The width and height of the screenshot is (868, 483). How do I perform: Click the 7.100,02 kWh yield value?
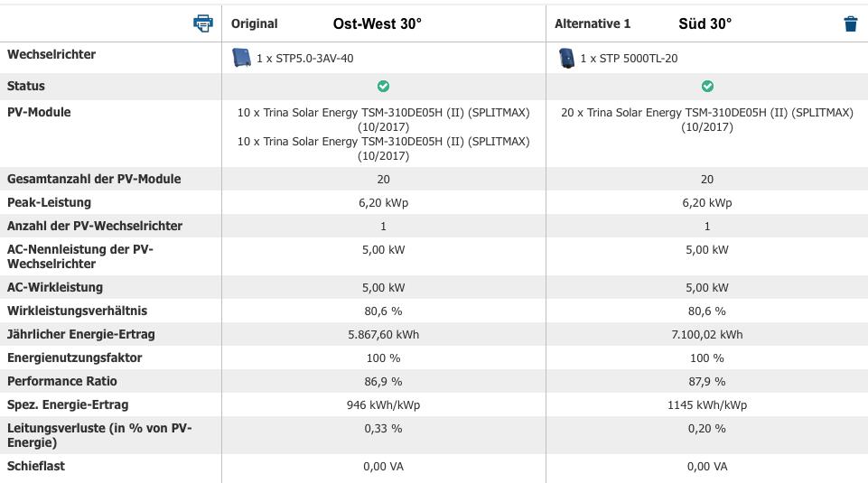tap(707, 335)
